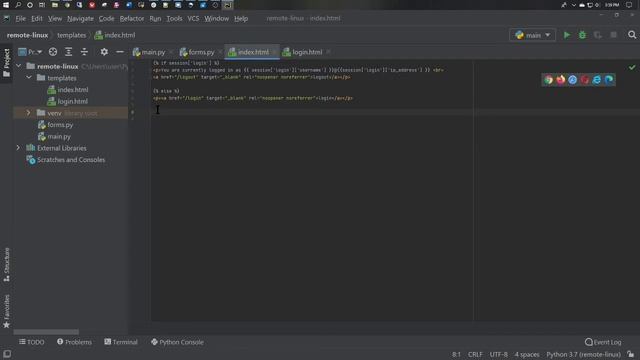Open Search Everywhere magnifier icon

tap(632, 35)
